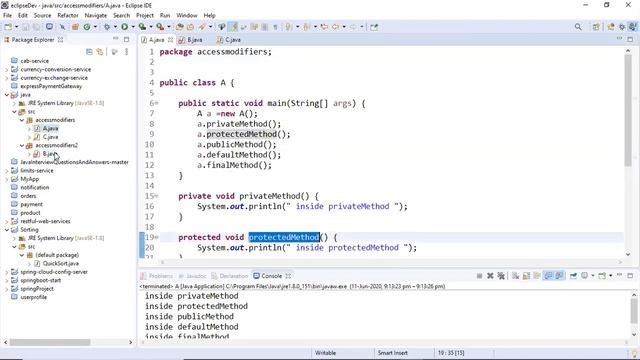Open the Refactor menu
Screen dimensions: 640x360
[68, 15]
